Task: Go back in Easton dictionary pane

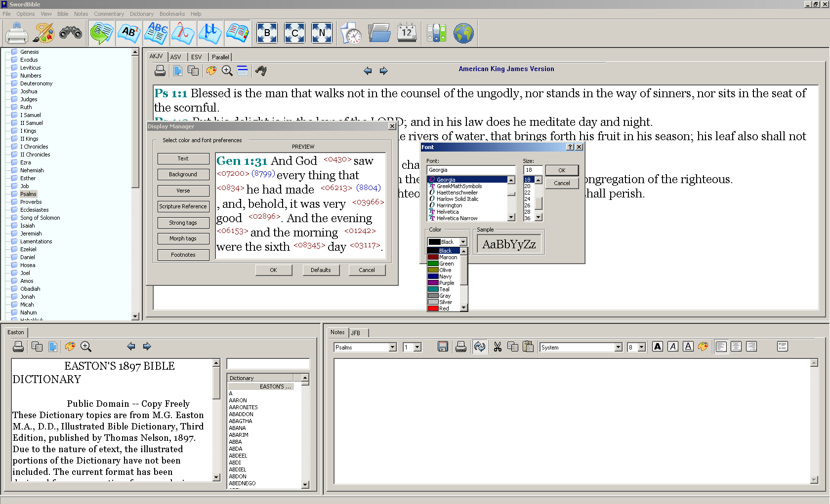Action: click(131, 347)
